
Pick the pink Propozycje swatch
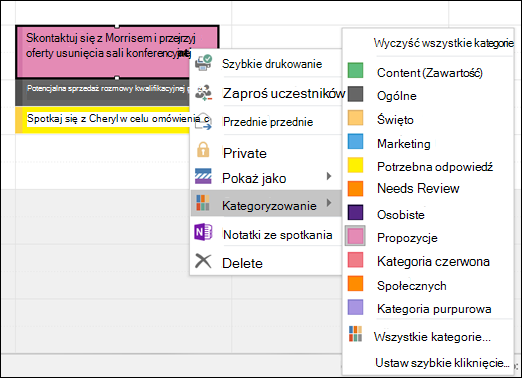coord(355,236)
